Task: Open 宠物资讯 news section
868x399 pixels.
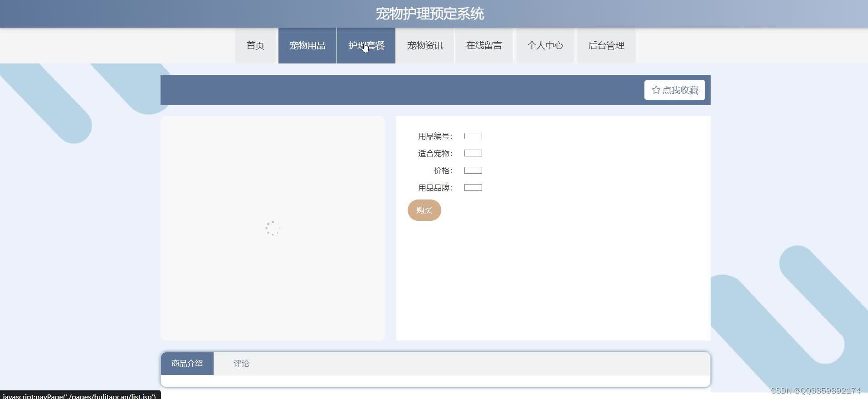Action: [x=425, y=45]
